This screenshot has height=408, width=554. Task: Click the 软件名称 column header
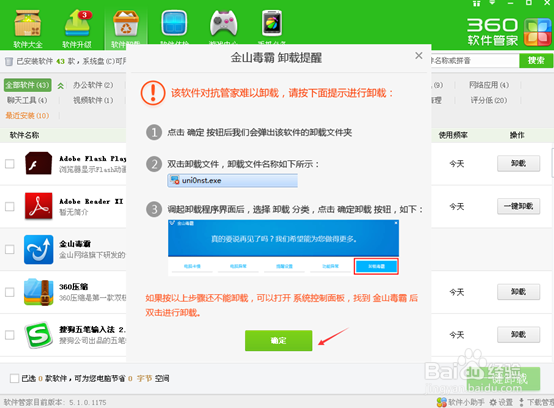(x=24, y=135)
